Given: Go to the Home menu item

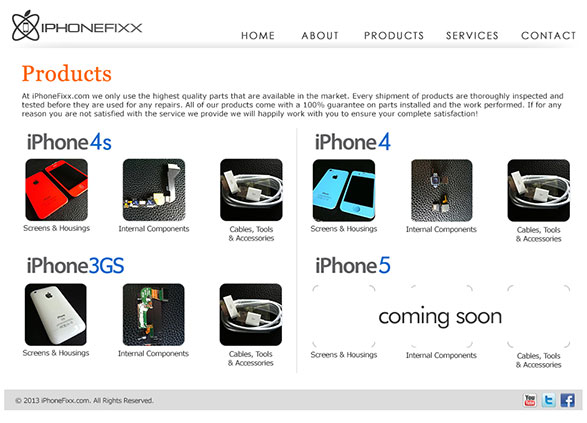Looking at the screenshot, I should click(x=258, y=36).
